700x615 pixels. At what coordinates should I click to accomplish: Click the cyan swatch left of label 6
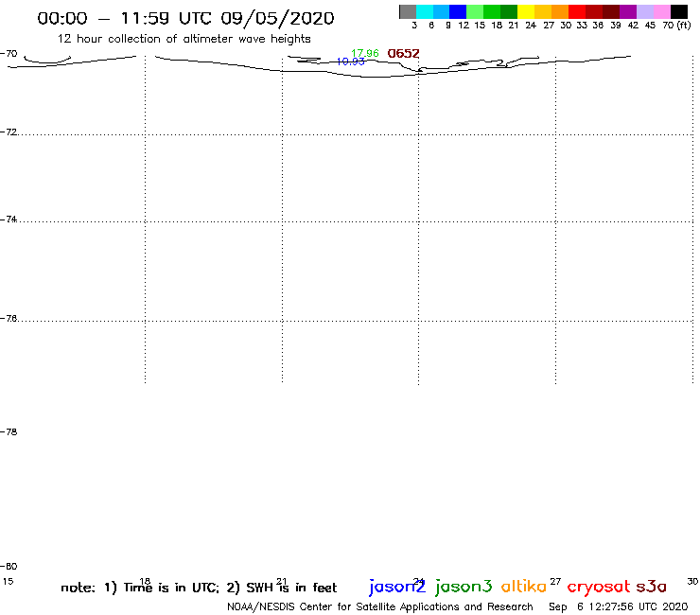[425, 11]
